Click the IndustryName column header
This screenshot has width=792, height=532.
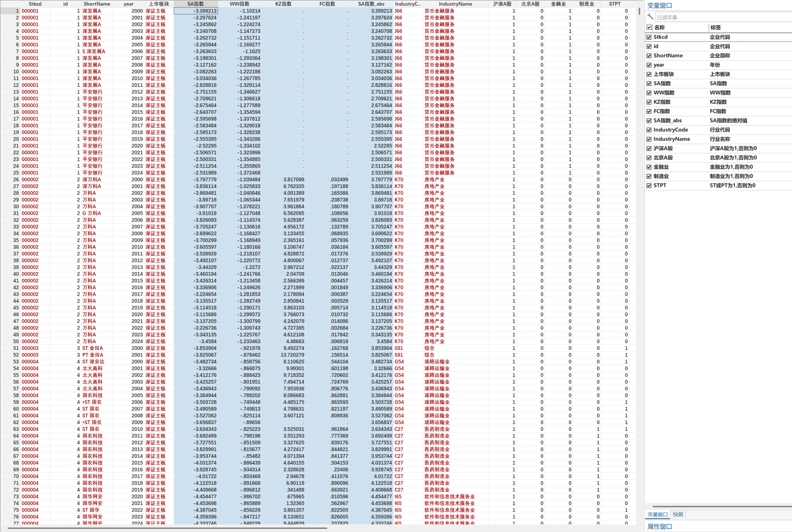point(455,4)
